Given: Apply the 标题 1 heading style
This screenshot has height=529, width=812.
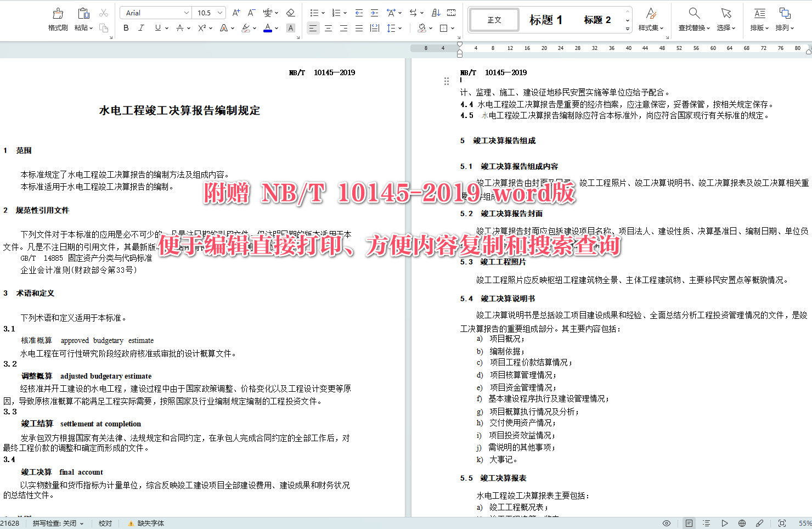Looking at the screenshot, I should (x=545, y=20).
